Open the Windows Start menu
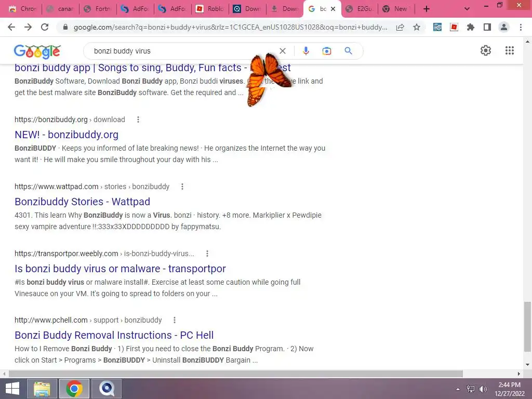 pyautogui.click(x=12, y=389)
